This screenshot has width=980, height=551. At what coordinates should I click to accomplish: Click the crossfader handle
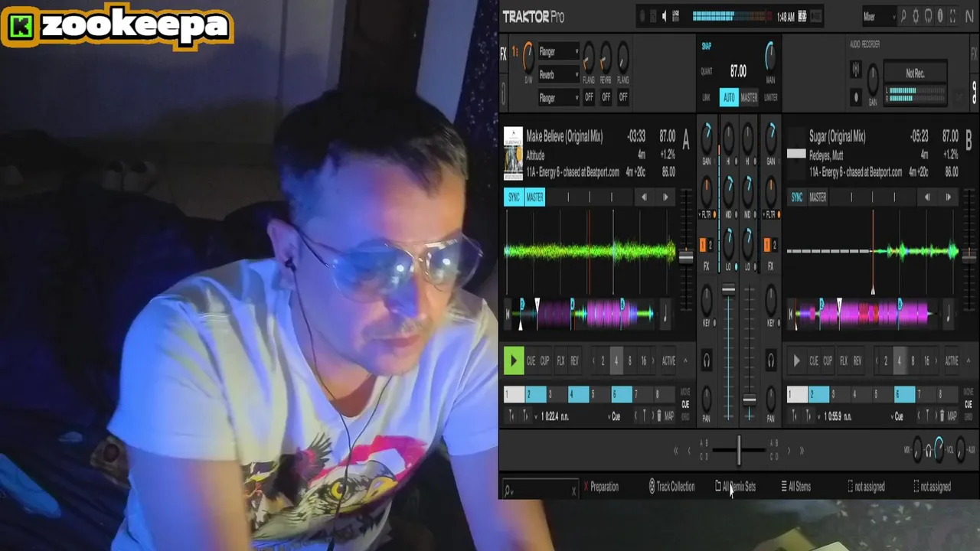(x=739, y=450)
